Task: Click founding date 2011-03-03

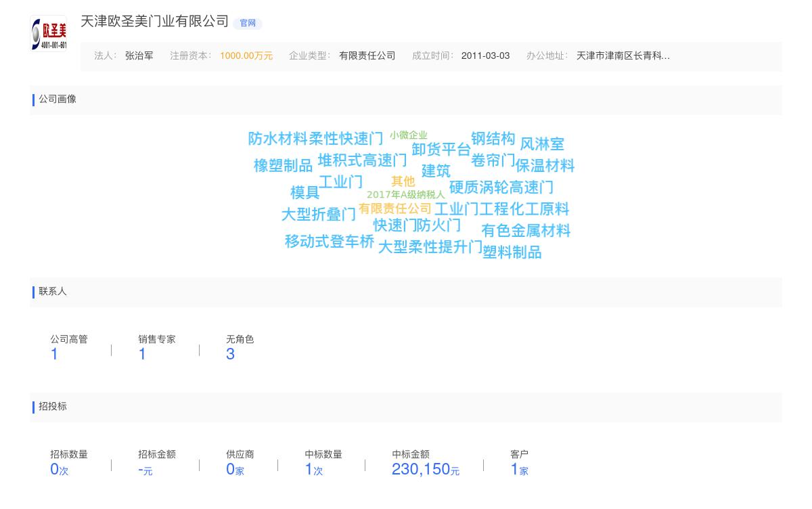Action: pyautogui.click(x=485, y=56)
